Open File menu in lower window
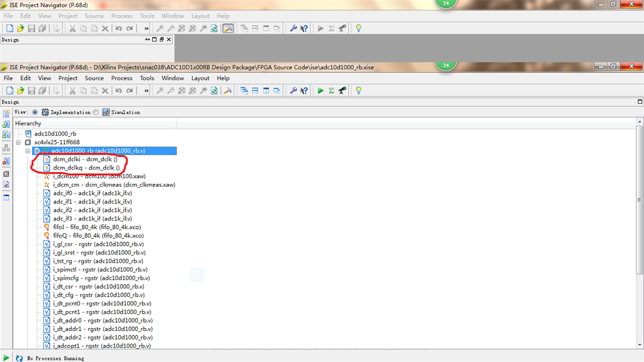Viewport: 644px width, 362px height. point(8,78)
